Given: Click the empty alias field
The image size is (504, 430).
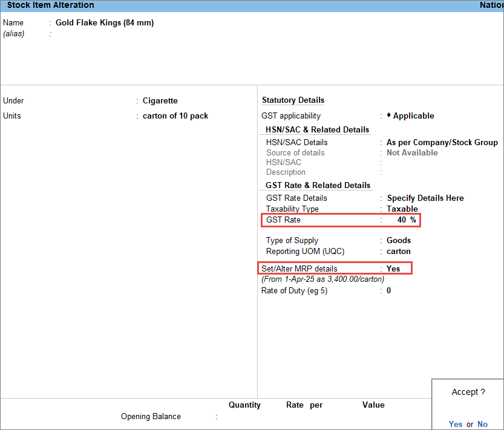Looking at the screenshot, I should pyautogui.click(x=91, y=34).
